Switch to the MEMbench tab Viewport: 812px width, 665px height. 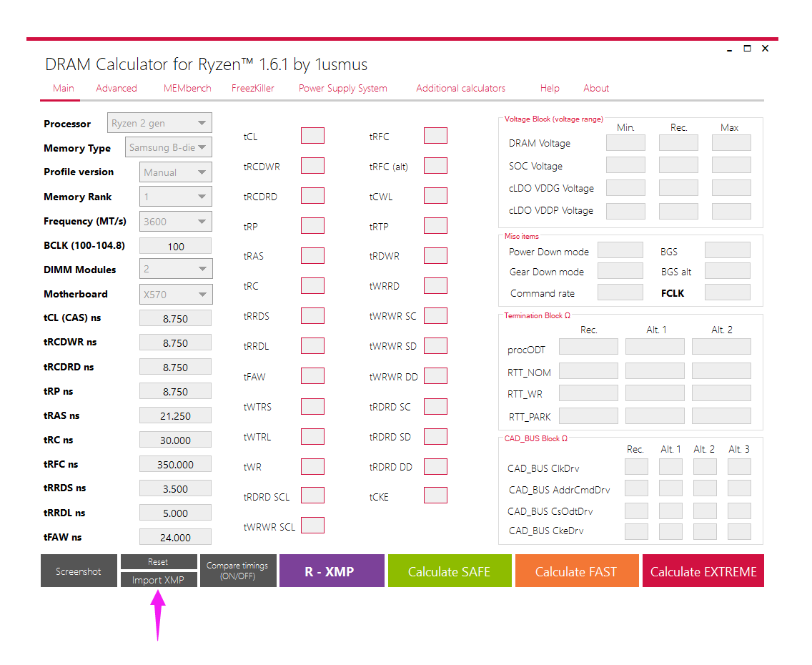pyautogui.click(x=187, y=88)
